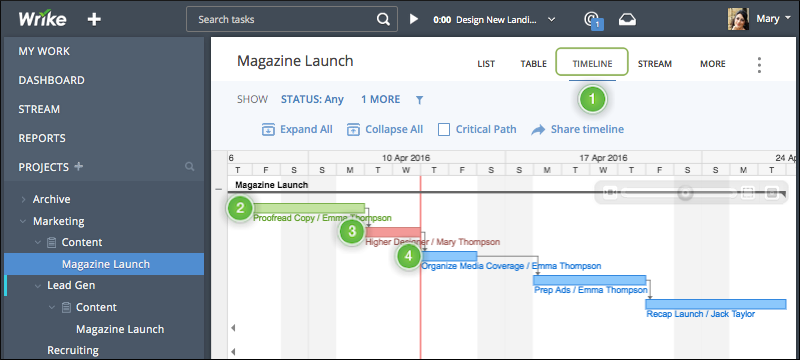Expand the Archive folder chevron
800x360 pixels.
[x=23, y=199]
